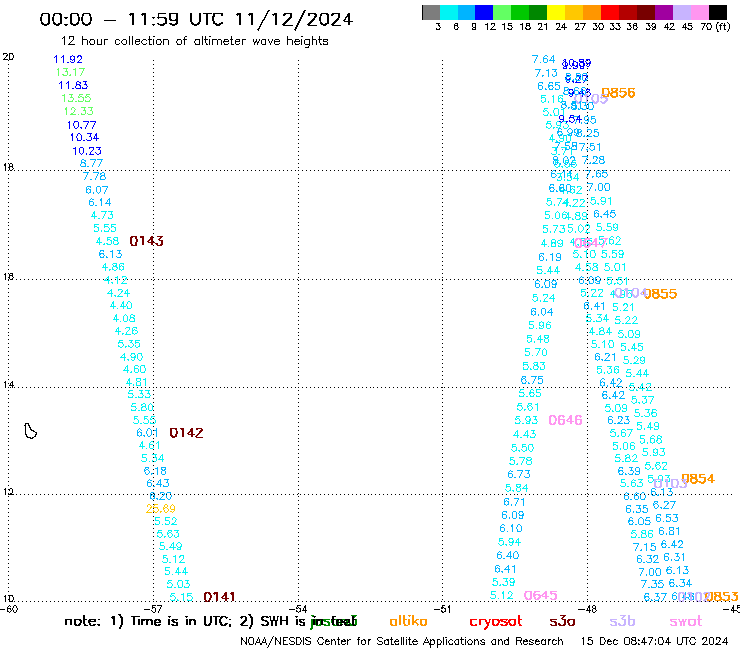Click the 's3a' satellite legend label
The width and height of the screenshot is (740, 650).
[562, 621]
